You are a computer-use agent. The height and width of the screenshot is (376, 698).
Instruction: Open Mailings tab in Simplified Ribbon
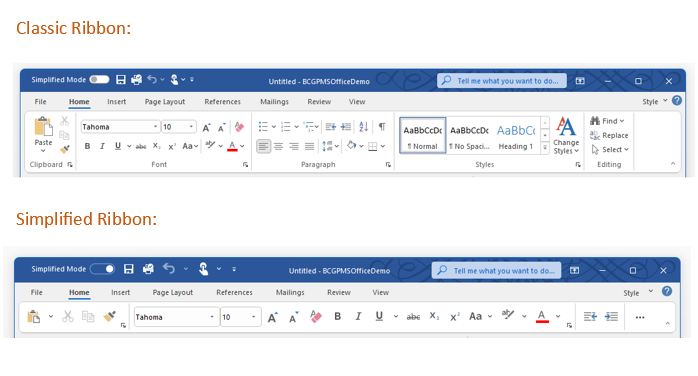point(290,292)
